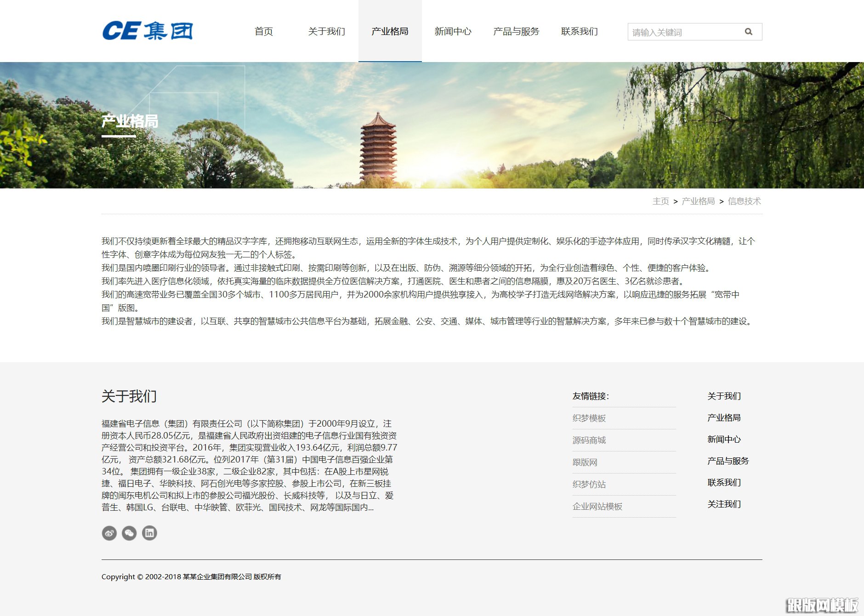Click footer 产业格局 link
864x616 pixels.
(x=724, y=418)
